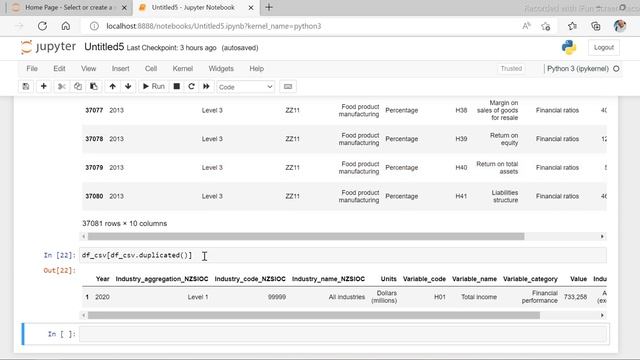Refresh the browser page

(x=42, y=26)
